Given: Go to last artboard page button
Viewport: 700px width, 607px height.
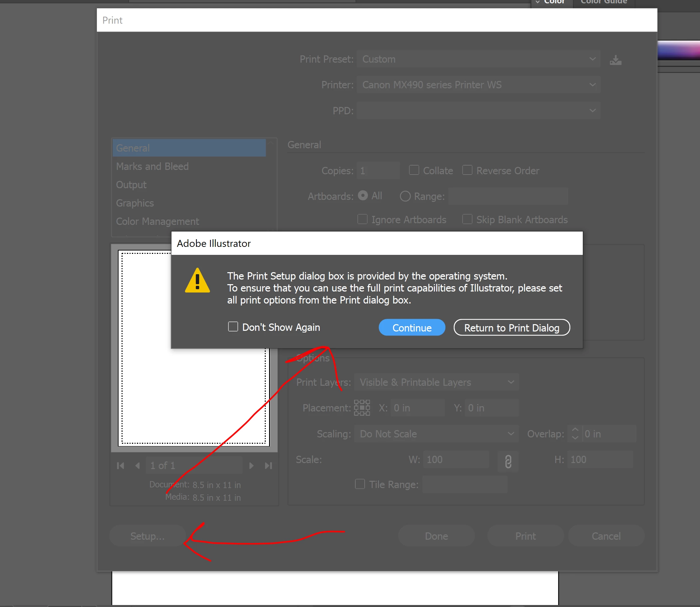Looking at the screenshot, I should [x=268, y=466].
